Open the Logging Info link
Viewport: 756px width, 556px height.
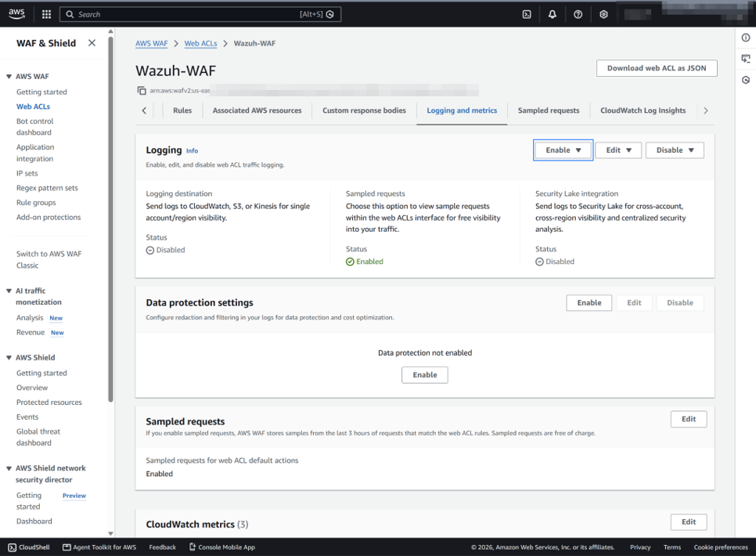[x=192, y=150]
